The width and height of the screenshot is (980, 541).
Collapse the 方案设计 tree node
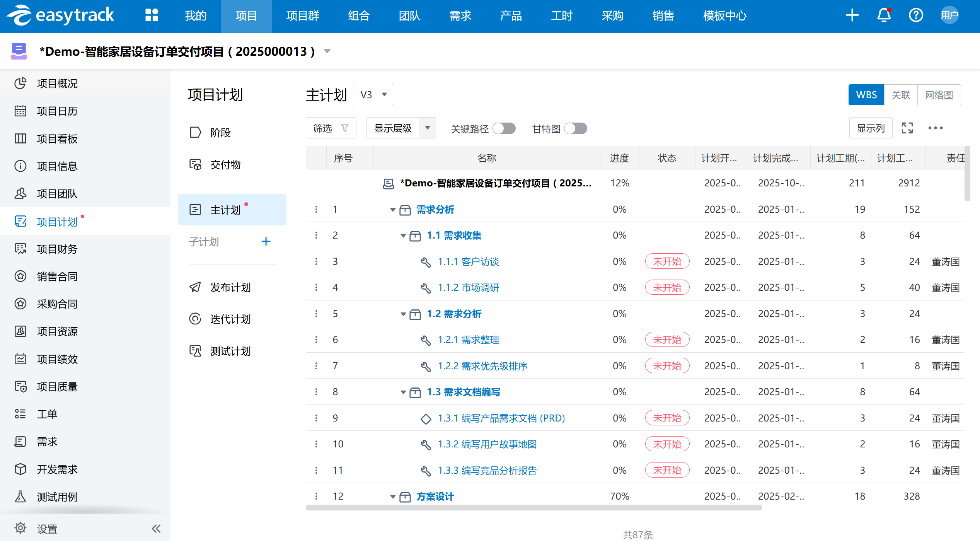[393, 497]
